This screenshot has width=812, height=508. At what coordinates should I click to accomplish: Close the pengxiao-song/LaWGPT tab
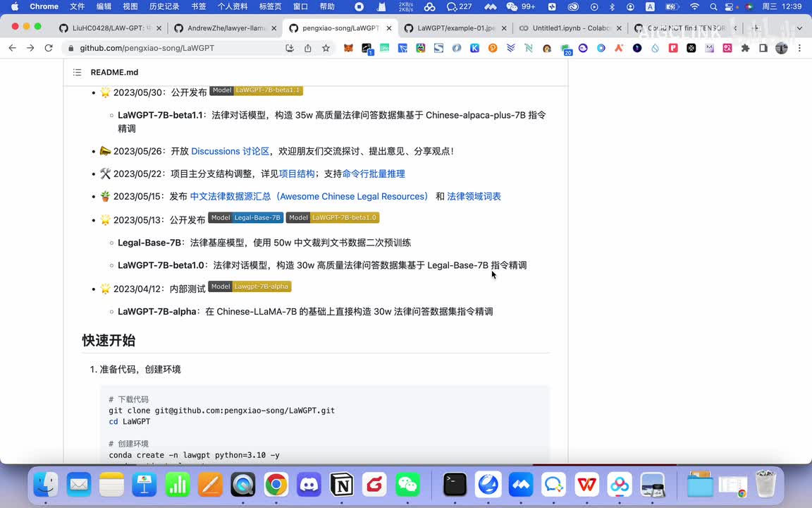click(x=389, y=28)
